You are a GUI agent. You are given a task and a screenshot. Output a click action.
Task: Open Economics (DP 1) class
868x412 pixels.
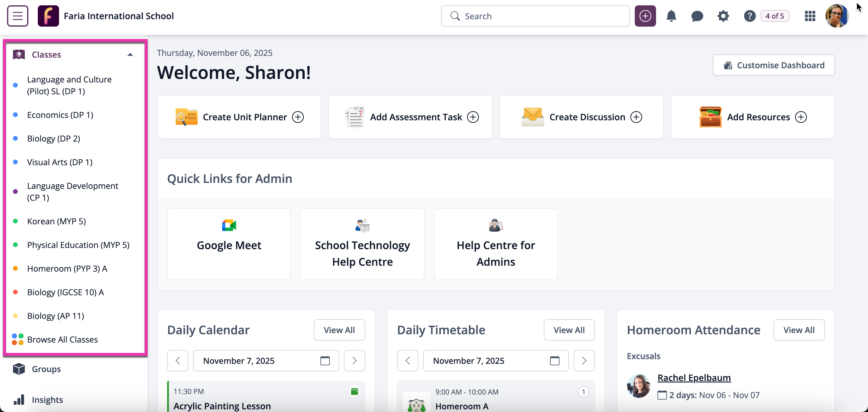point(60,115)
